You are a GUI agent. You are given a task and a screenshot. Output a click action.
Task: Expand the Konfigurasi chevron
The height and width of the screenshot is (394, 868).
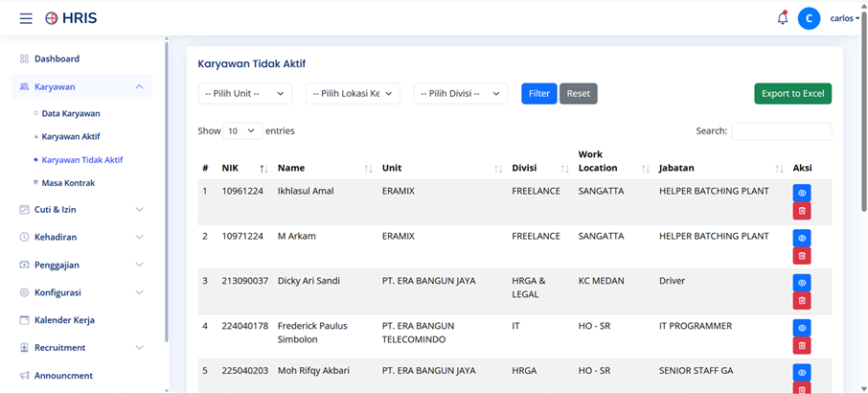pos(140,292)
